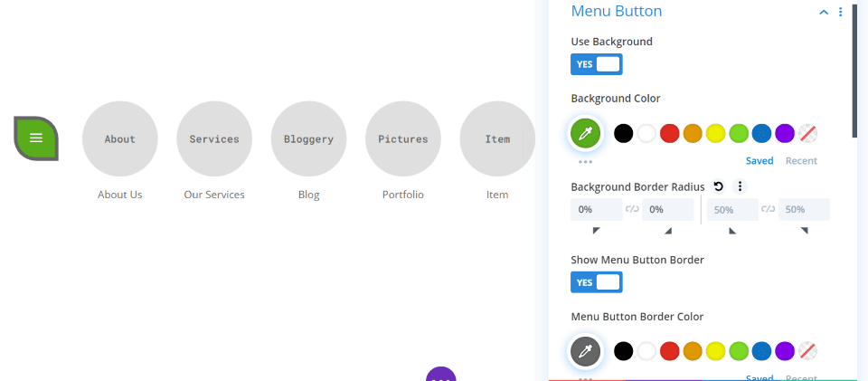Click the About circle menu item
Viewport: 868px width, 381px height.
(120, 139)
